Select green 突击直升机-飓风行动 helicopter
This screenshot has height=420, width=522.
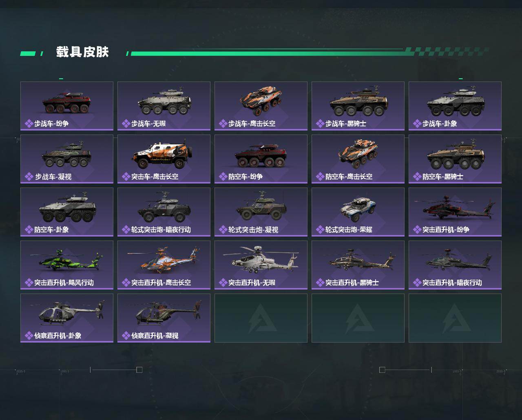[67, 259]
